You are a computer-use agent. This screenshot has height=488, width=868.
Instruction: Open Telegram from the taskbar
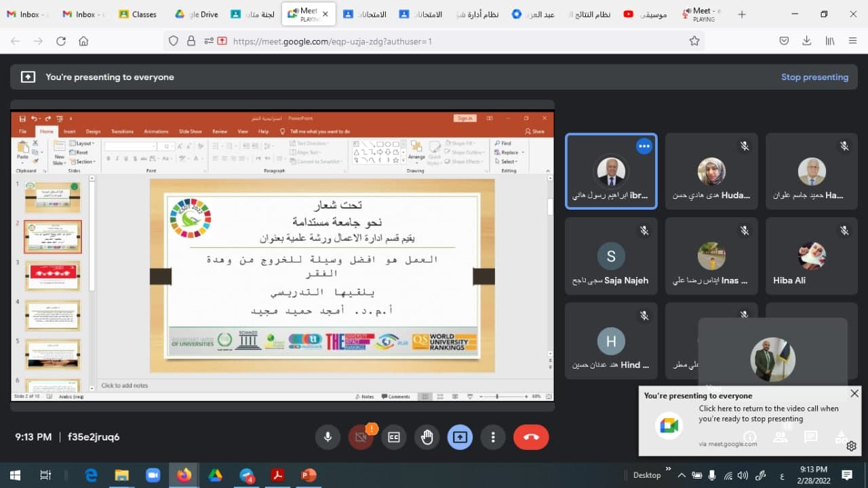coord(246,475)
